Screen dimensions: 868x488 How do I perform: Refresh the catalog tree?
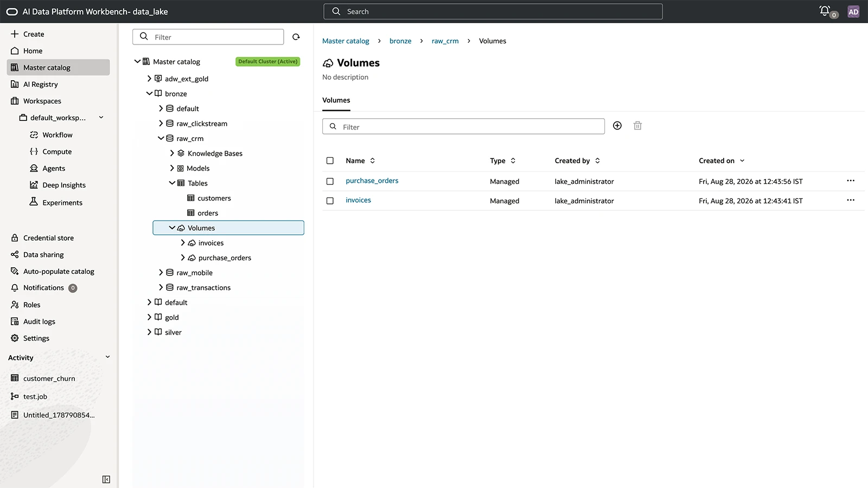296,37
